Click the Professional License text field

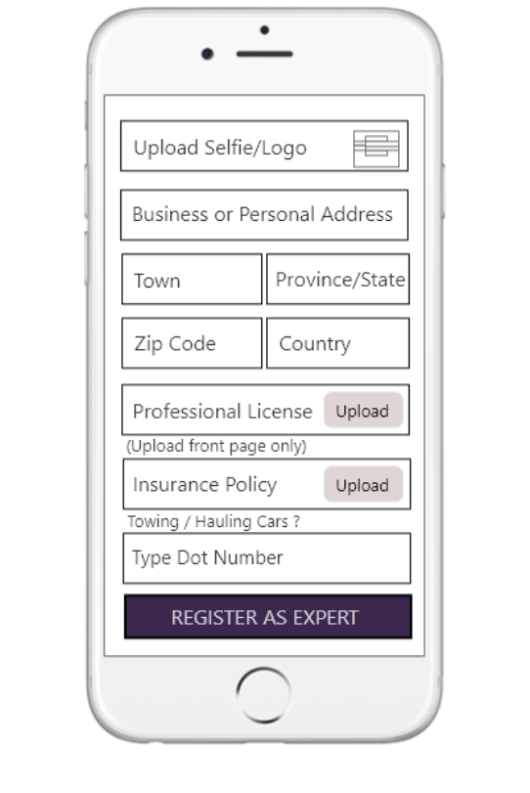click(x=266, y=410)
